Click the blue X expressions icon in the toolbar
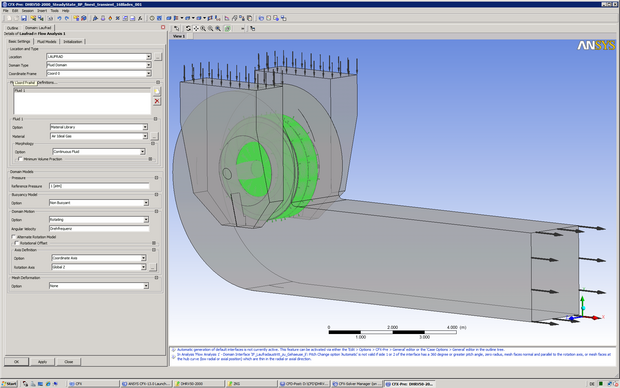 [x=117, y=18]
